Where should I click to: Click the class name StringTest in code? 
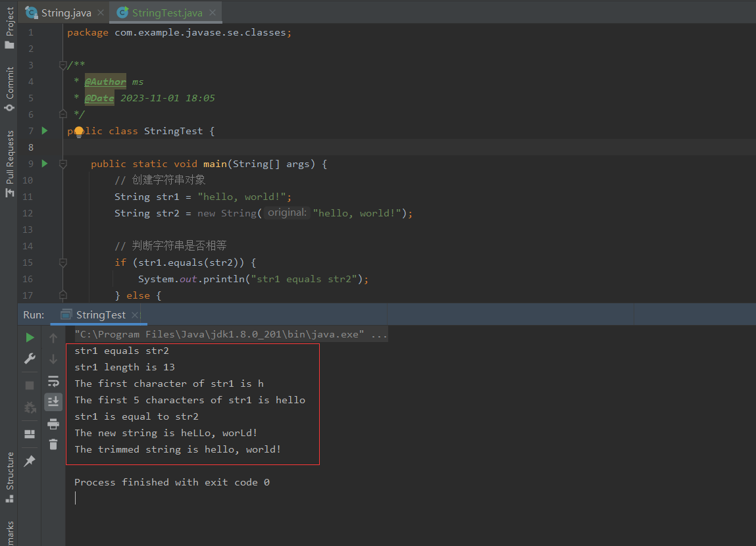[x=173, y=131]
